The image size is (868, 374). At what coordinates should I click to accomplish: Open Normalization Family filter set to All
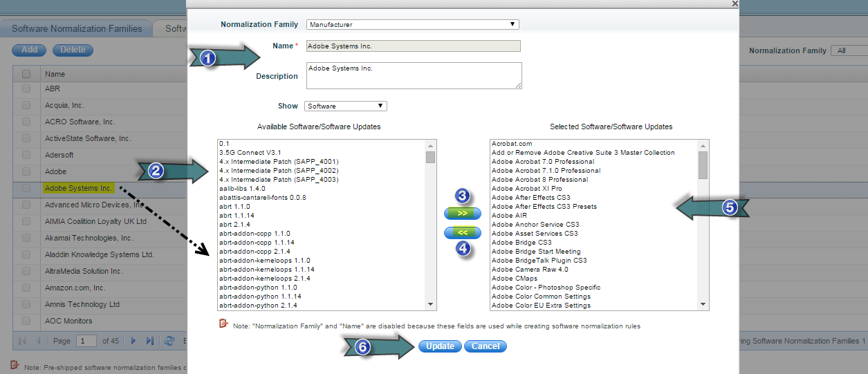[849, 50]
